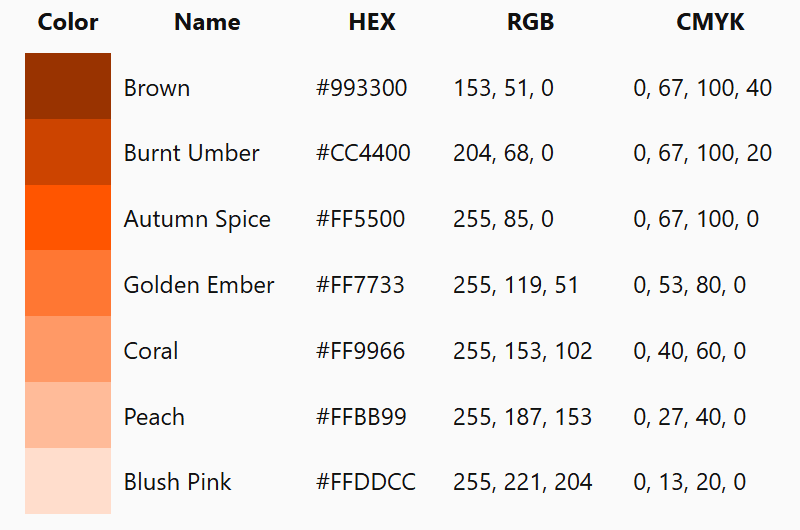Pick the Blush Pink color swatch

[68, 481]
